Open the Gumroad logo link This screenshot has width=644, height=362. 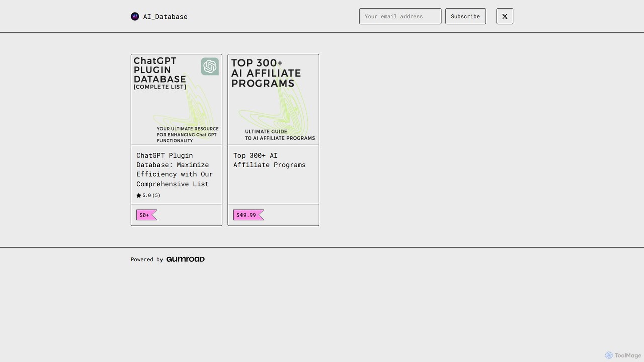pos(185,259)
